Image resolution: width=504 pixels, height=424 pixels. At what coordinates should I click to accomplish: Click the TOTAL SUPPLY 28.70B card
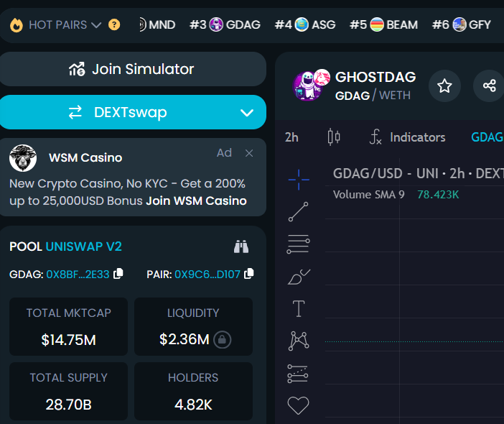click(68, 391)
